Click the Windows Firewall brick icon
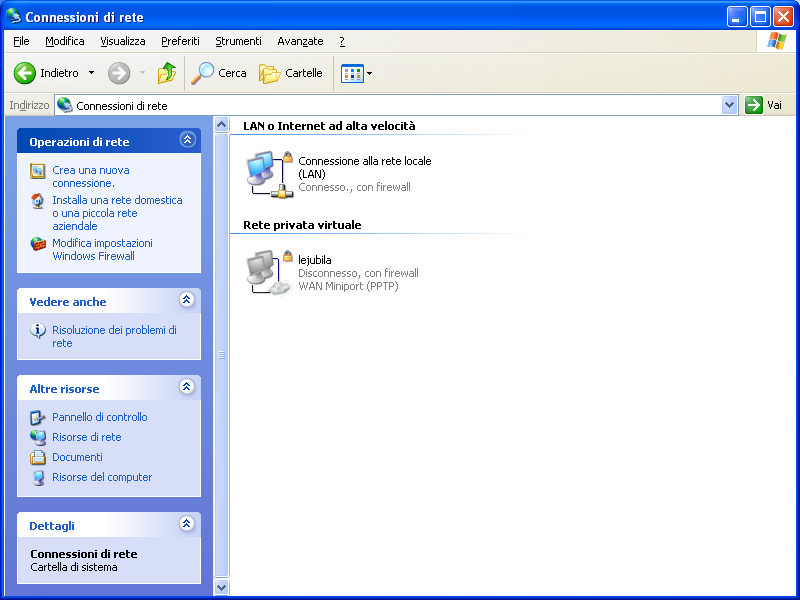This screenshot has height=600, width=800. tap(38, 244)
